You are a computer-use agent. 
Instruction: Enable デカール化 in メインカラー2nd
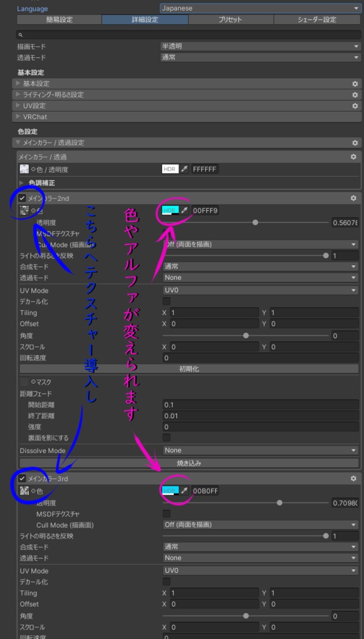coord(166,301)
